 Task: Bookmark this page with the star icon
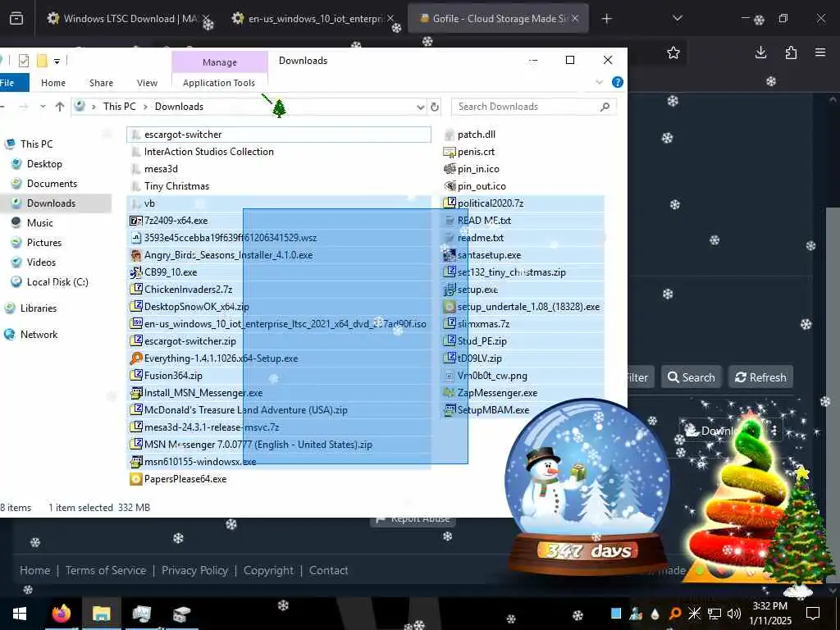673,52
